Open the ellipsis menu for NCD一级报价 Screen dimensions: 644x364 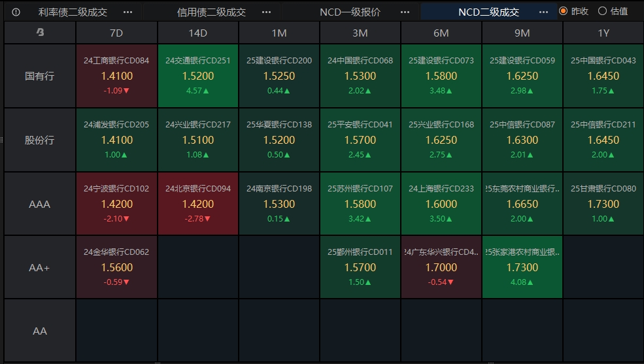[405, 12]
